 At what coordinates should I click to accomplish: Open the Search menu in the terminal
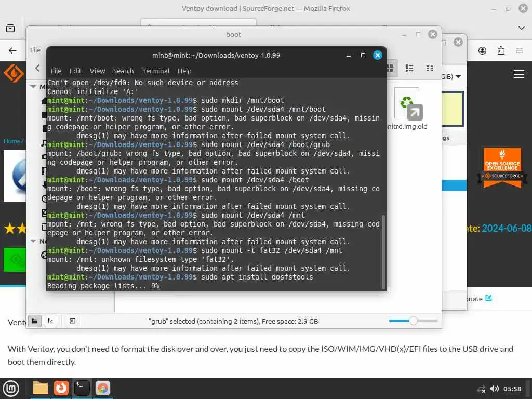pyautogui.click(x=123, y=71)
